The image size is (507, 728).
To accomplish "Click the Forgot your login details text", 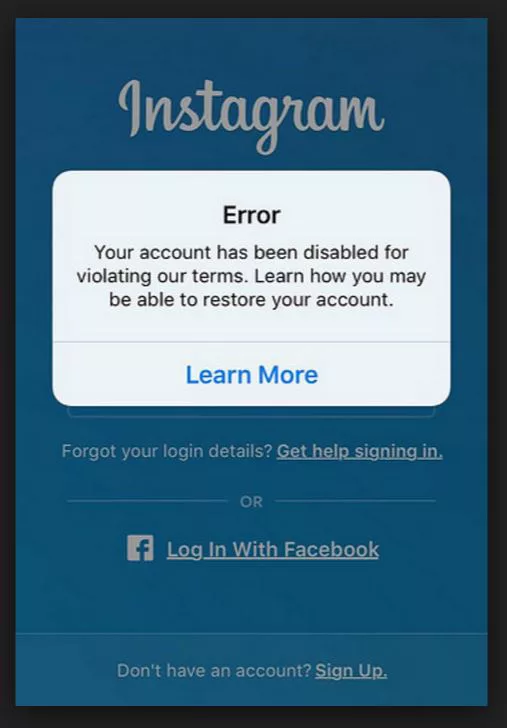I will [166, 451].
